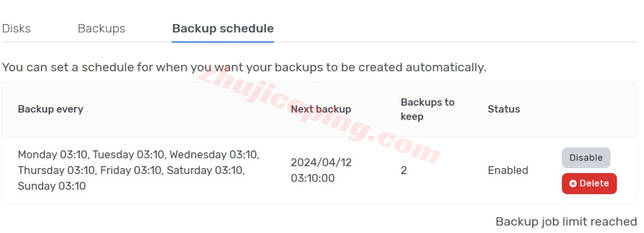644x233 pixels.
Task: Click the x icon inside Delete button
Action: pos(573,184)
